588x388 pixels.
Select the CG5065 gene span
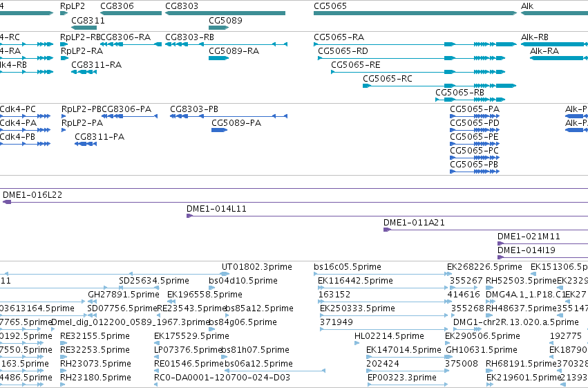(415, 13)
